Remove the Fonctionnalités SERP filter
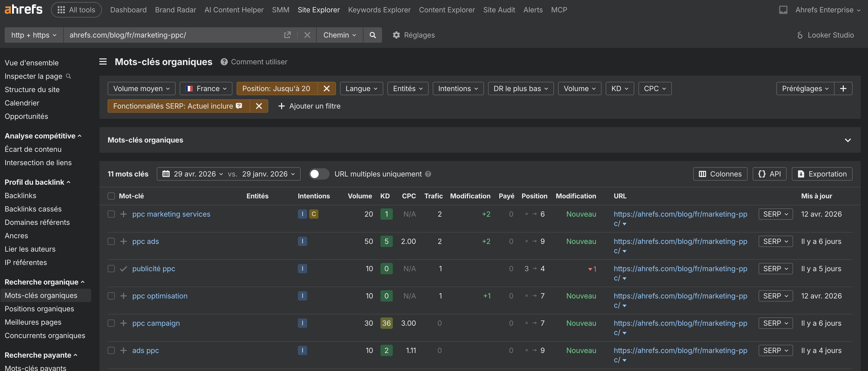Viewport: 868px width, 371px height. 259,106
